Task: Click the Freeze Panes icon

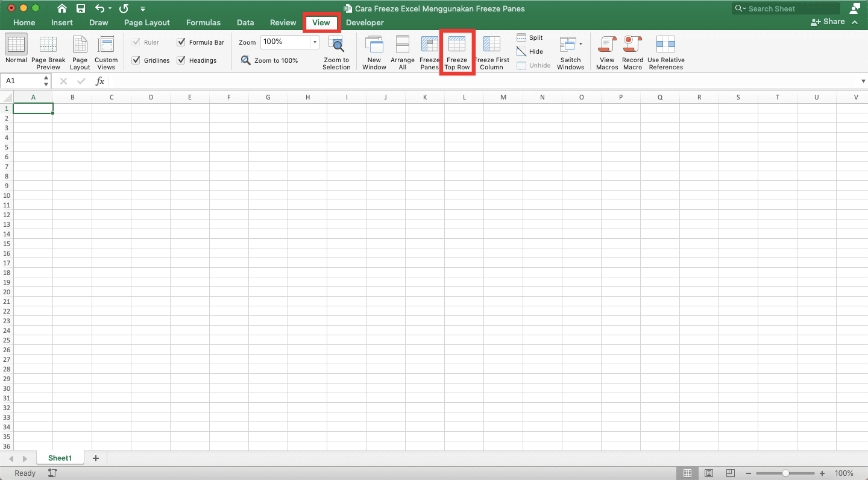Action: coord(430,45)
